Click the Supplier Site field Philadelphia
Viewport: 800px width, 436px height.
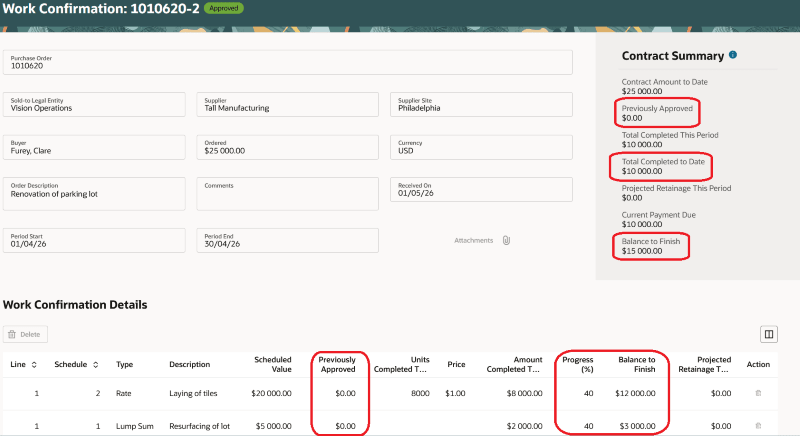(481, 105)
